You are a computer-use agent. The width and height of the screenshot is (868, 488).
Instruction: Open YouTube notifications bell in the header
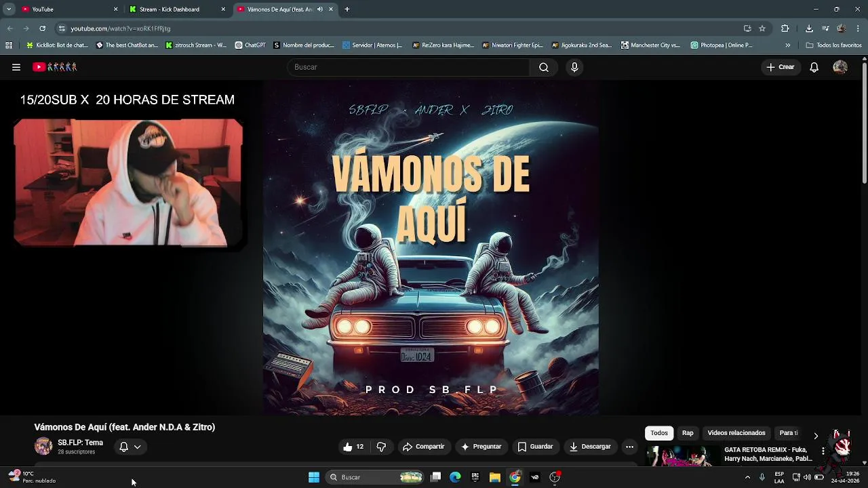tap(814, 67)
